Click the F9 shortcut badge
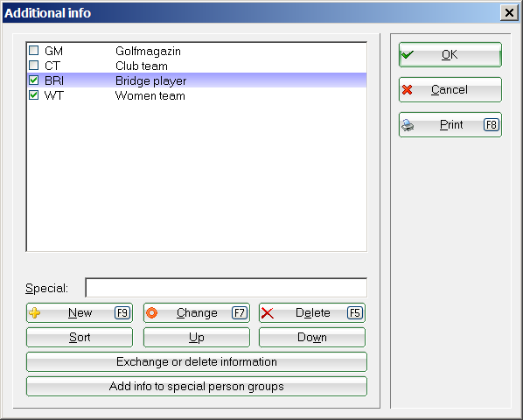 click(x=122, y=313)
